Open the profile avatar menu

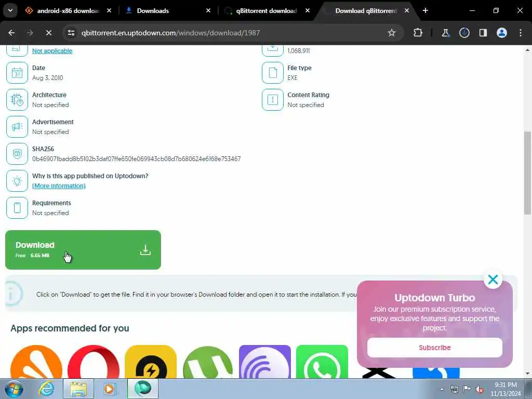tap(502, 33)
